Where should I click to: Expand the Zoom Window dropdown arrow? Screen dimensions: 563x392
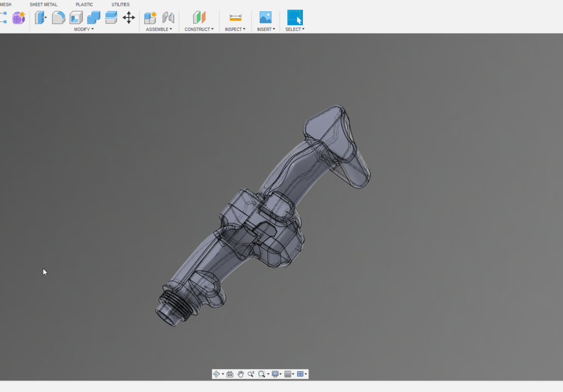(x=268, y=374)
